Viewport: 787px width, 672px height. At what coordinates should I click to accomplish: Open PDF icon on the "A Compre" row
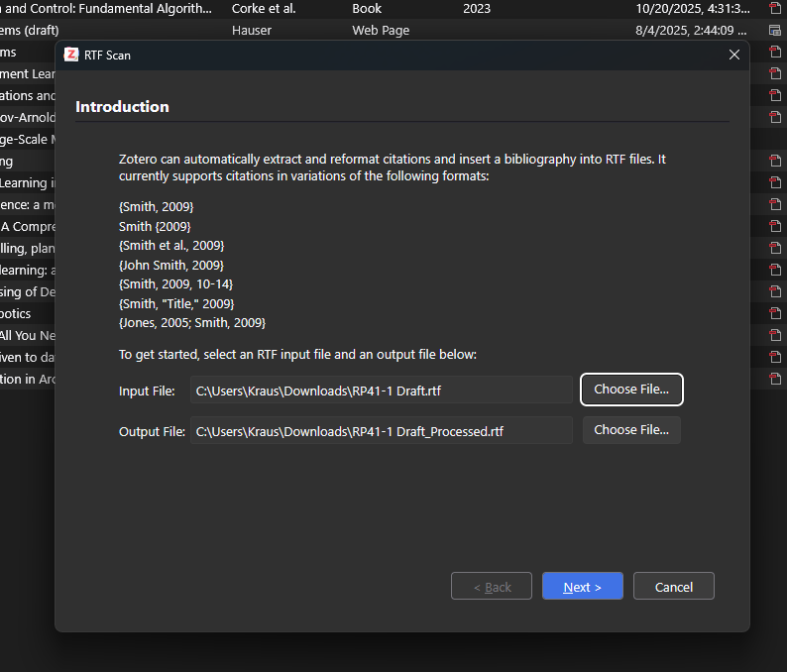[x=775, y=226]
